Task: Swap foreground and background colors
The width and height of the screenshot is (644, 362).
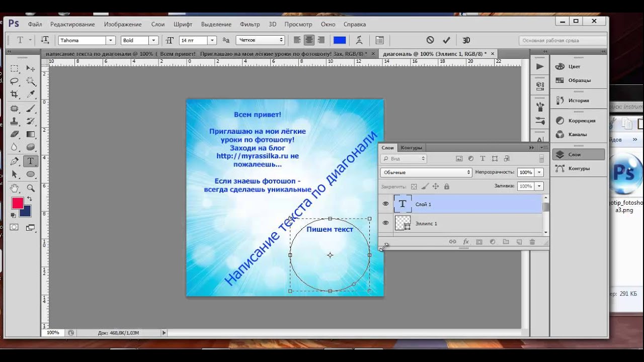Action: click(30, 200)
